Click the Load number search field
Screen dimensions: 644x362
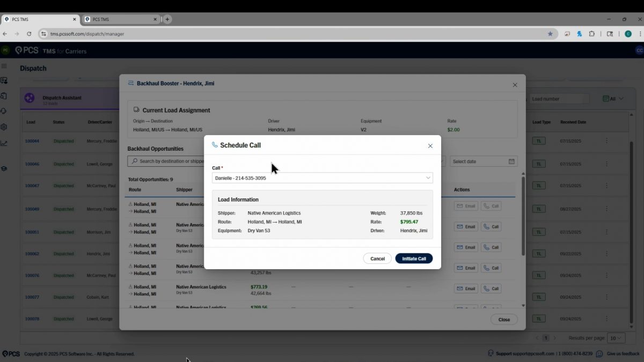point(558,99)
